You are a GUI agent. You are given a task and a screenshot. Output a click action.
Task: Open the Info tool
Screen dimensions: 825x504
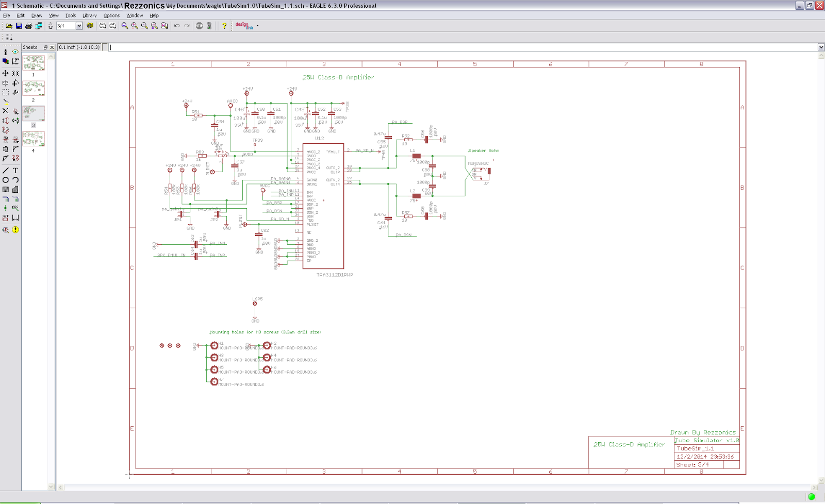point(6,52)
